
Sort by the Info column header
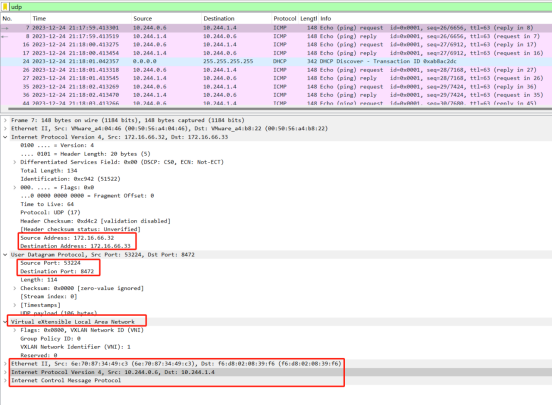coord(326,19)
